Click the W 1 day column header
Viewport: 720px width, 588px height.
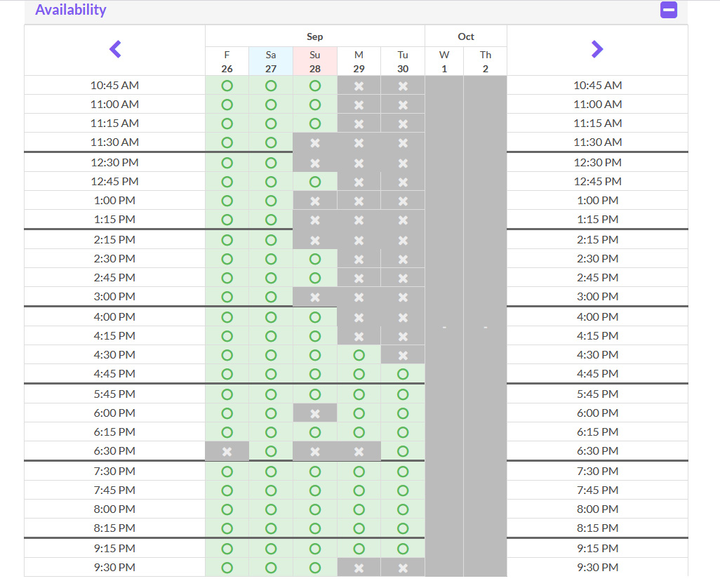point(444,62)
